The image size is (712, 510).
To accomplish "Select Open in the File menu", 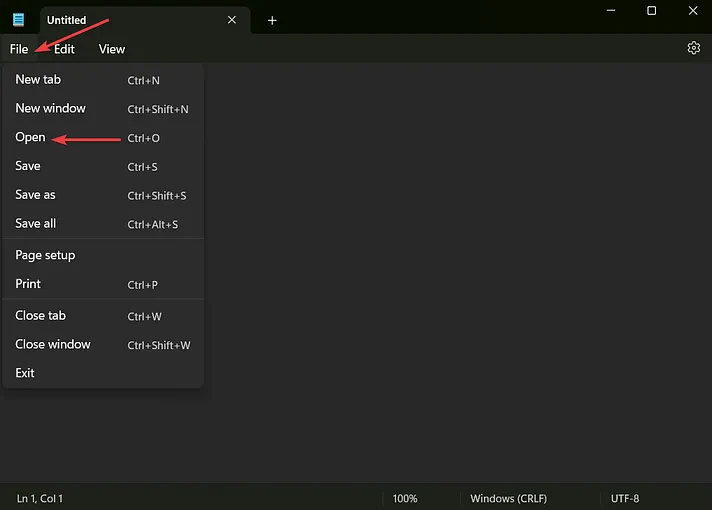I will point(103,138).
